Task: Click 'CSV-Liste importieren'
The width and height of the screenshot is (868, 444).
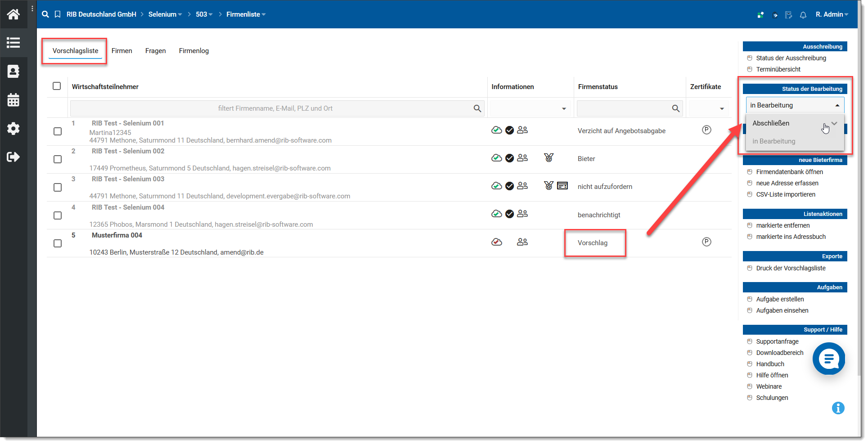Action: point(786,194)
